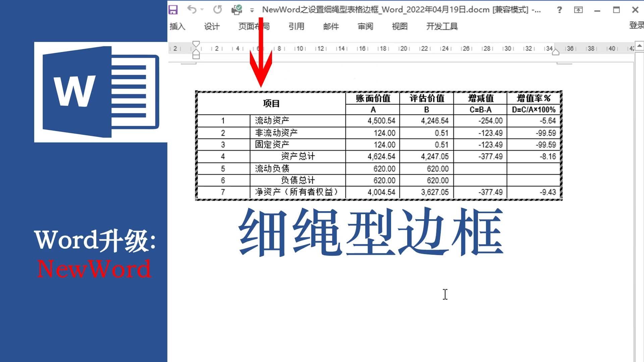The image size is (644, 362).
Task: Click the Undo arrow icon
Action: pos(192,9)
